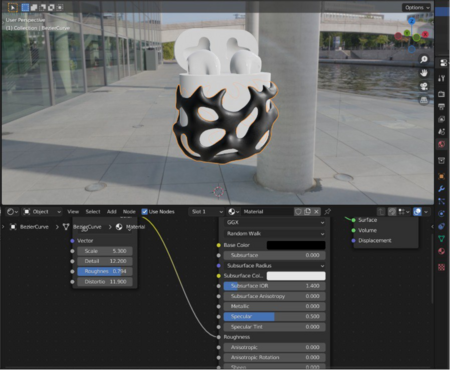Screen dimensions: 450x370
Task: Open the Object shader type dropdown
Action: click(x=42, y=212)
